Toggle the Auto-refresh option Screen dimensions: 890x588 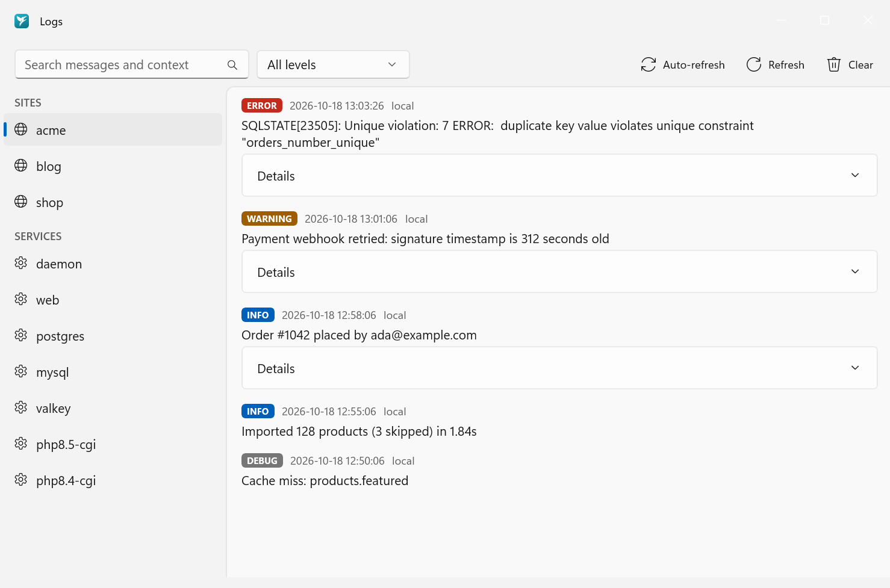pos(683,64)
